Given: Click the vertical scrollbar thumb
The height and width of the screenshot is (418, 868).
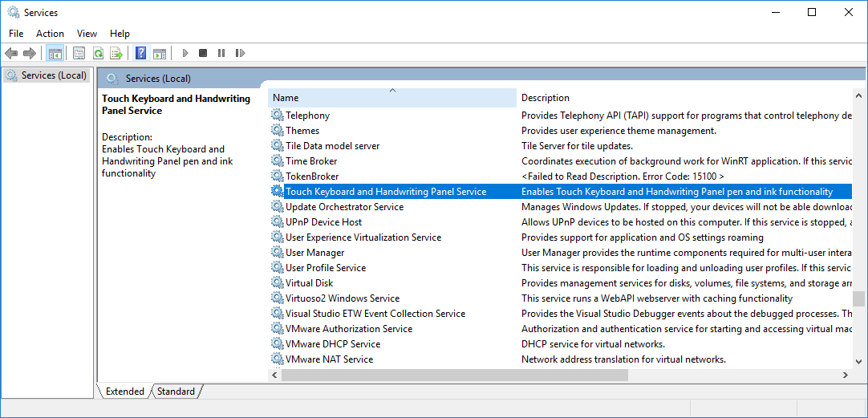Looking at the screenshot, I should click(x=858, y=299).
